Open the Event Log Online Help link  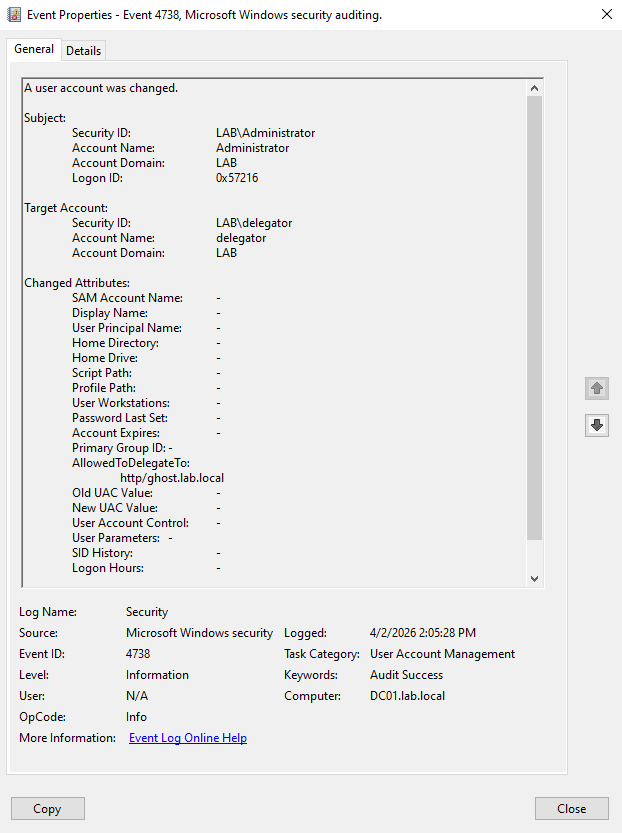tap(188, 738)
